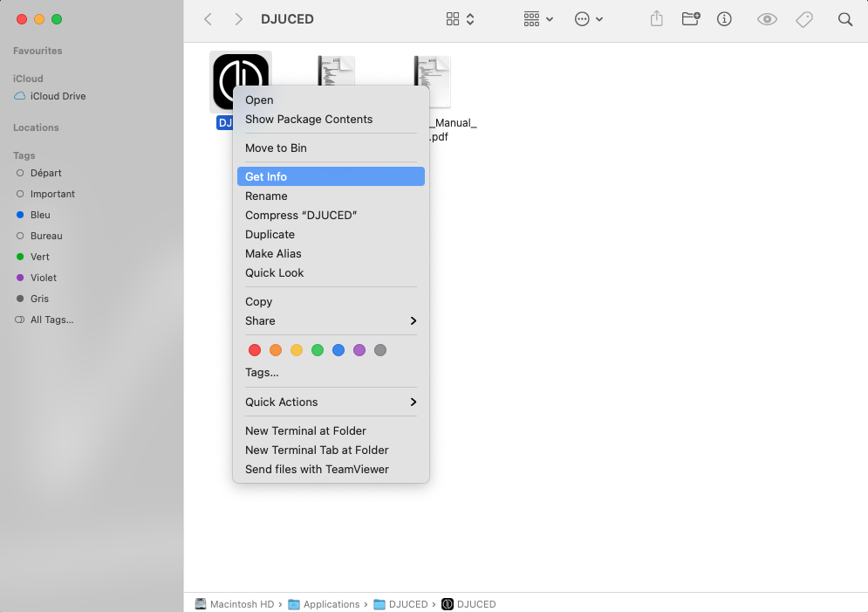The image size is (868, 612).
Task: Choose Move to Bin option
Action: tap(276, 148)
